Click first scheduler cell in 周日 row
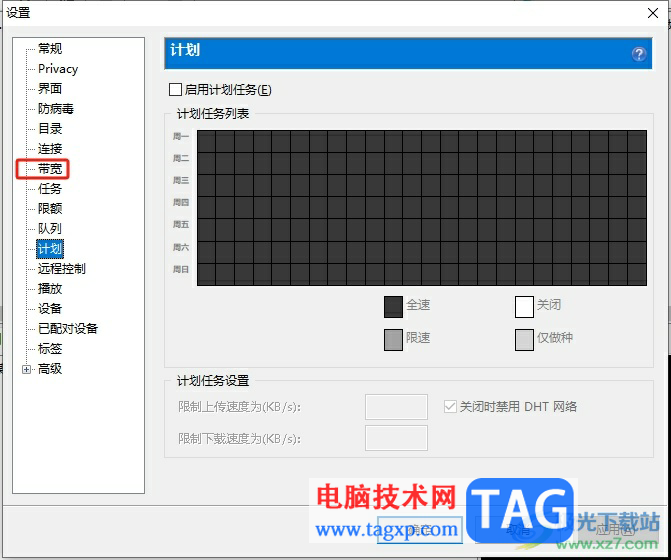Image resolution: width=671 pixels, height=560 pixels. pyautogui.click(x=206, y=274)
